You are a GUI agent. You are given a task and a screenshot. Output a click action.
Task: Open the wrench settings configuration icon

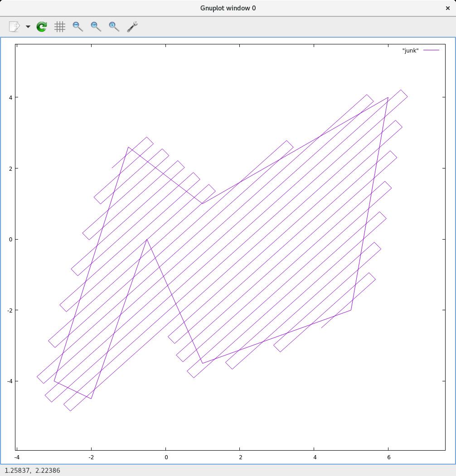132,27
